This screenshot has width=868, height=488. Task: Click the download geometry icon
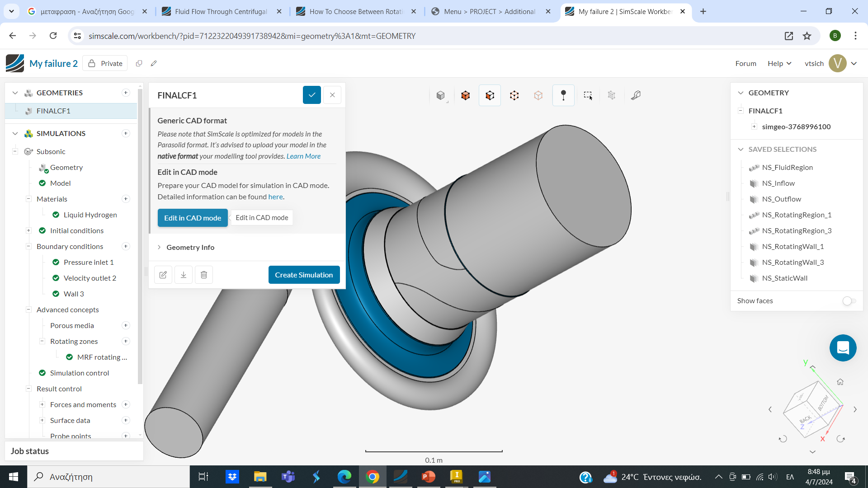(183, 275)
